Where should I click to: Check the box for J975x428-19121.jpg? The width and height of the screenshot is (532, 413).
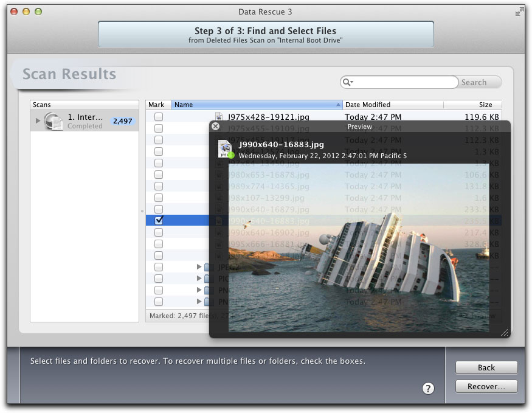click(159, 117)
